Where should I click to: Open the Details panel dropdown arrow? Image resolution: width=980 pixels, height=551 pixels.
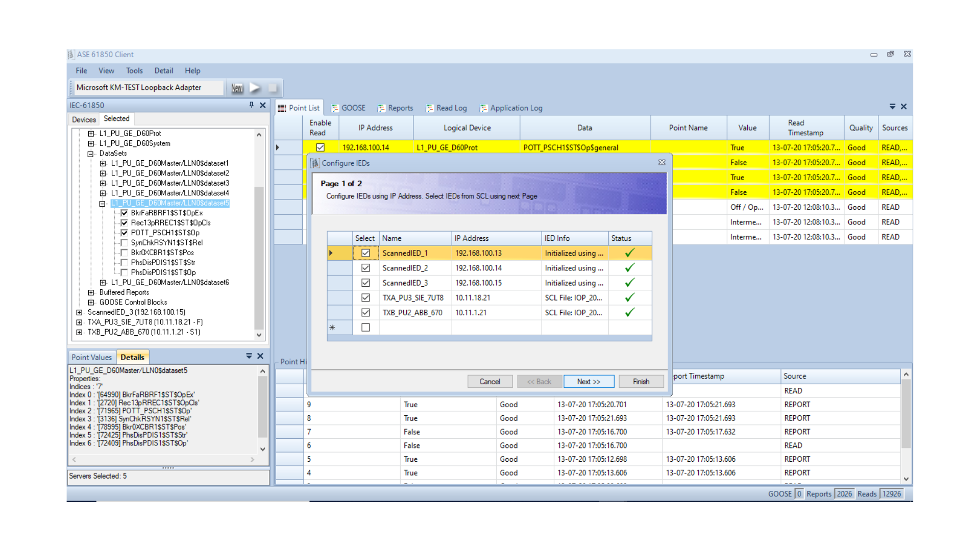click(x=249, y=356)
